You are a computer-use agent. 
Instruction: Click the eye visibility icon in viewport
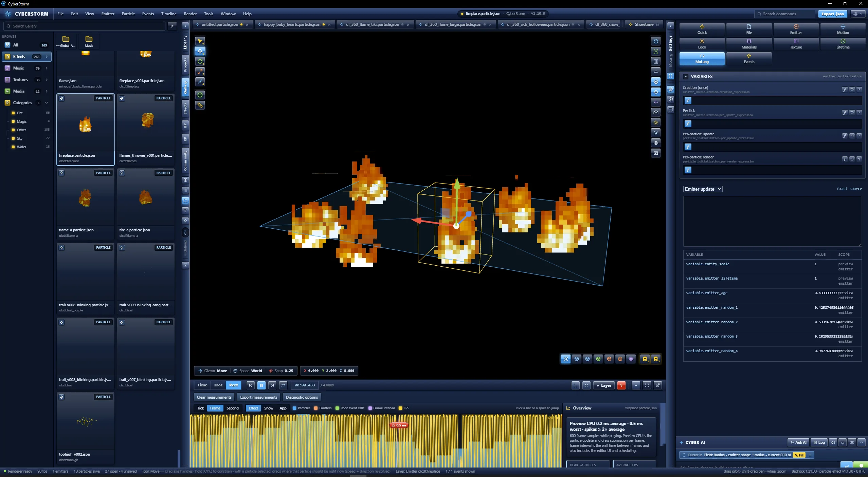pyautogui.click(x=656, y=143)
